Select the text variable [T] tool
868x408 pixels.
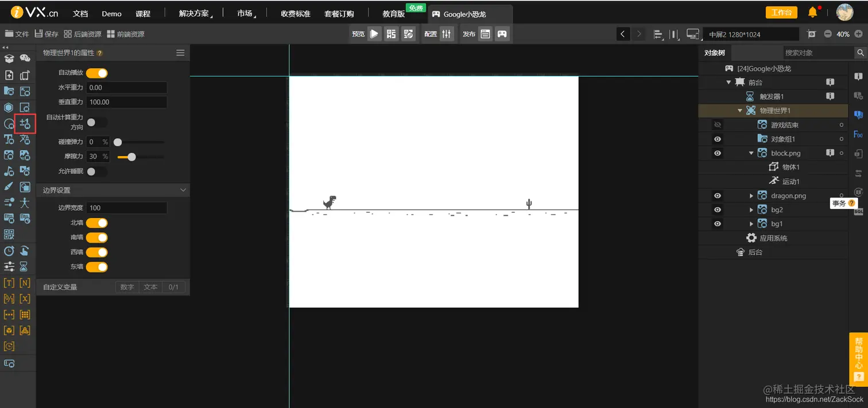click(9, 283)
